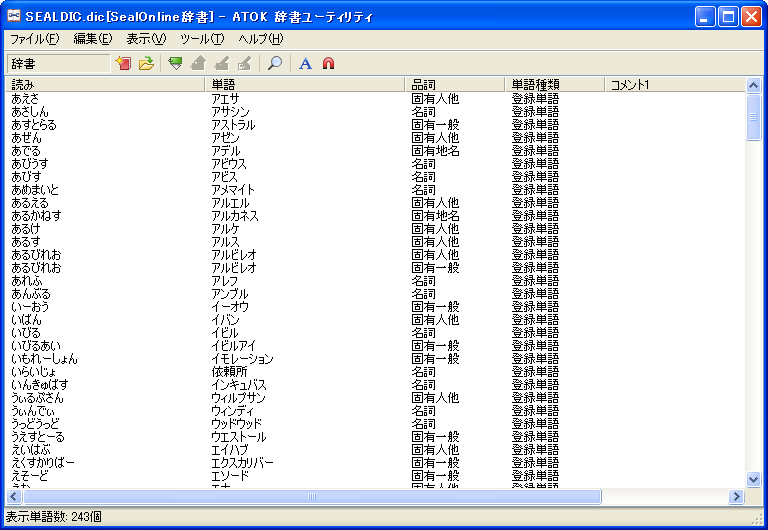
Task: Sort by the 読み column header
Action: click(105, 85)
